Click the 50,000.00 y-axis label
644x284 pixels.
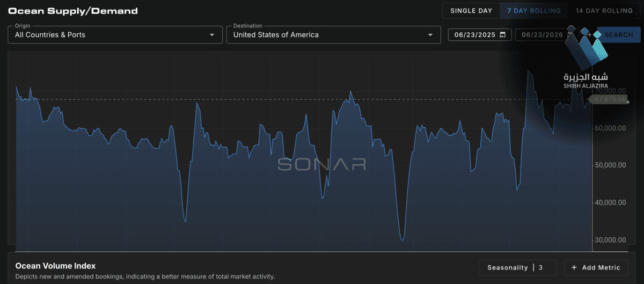click(610, 165)
